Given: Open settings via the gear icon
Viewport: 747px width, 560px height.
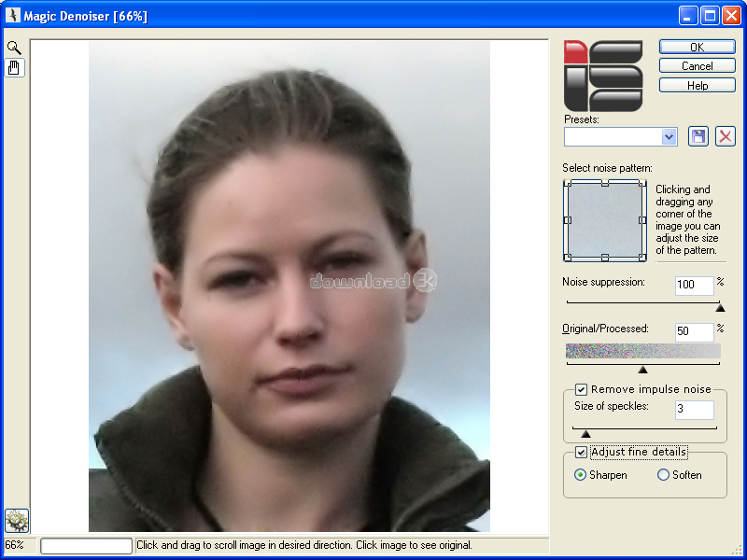Looking at the screenshot, I should pyautogui.click(x=17, y=521).
